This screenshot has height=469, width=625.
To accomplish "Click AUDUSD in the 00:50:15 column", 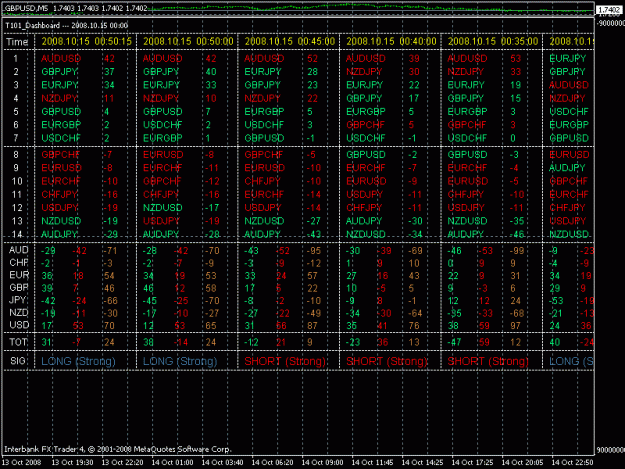I will tap(61, 59).
